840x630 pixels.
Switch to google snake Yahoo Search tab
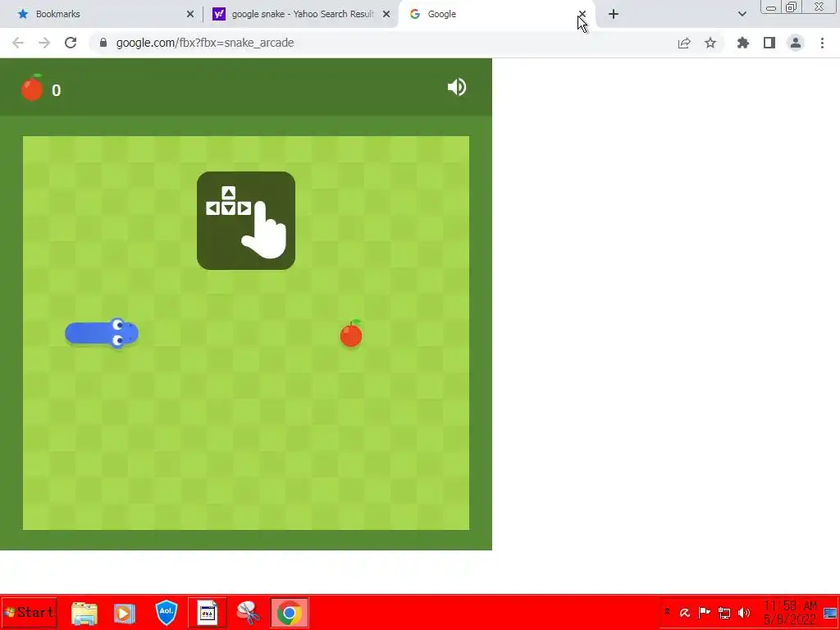[303, 14]
